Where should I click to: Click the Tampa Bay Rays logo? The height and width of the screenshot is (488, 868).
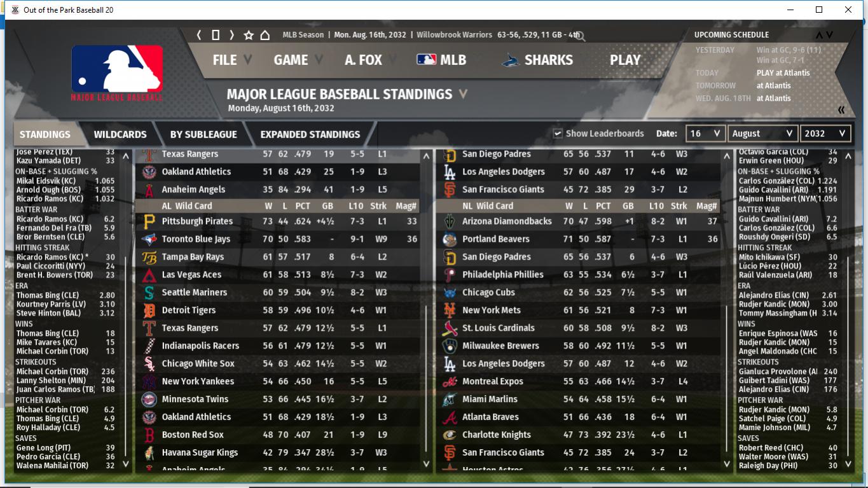pyautogui.click(x=149, y=257)
